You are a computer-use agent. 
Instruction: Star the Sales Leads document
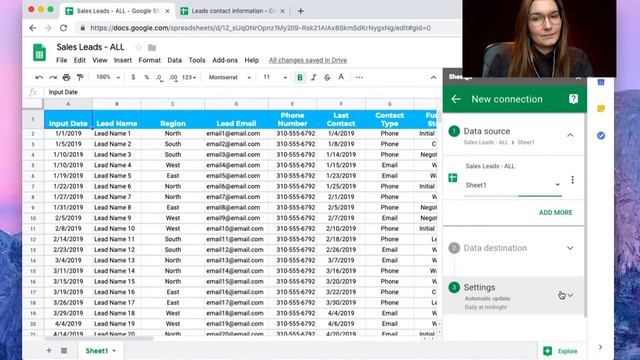click(x=138, y=47)
